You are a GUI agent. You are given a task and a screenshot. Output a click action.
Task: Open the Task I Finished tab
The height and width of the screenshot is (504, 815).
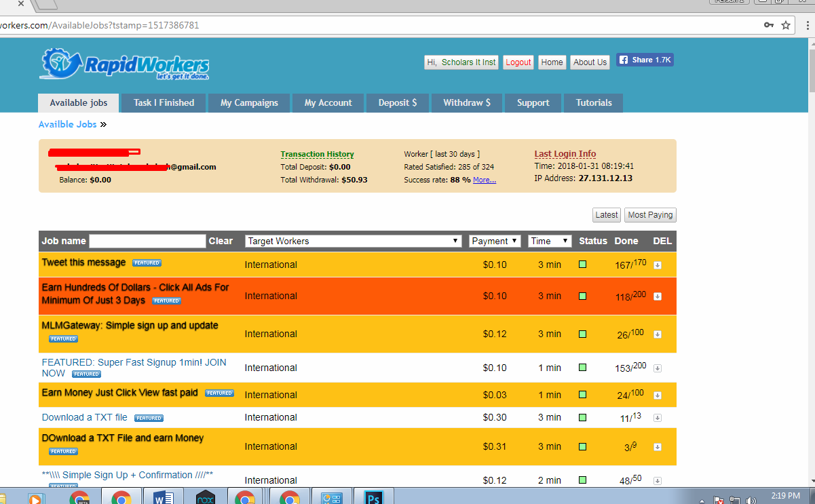coord(164,103)
